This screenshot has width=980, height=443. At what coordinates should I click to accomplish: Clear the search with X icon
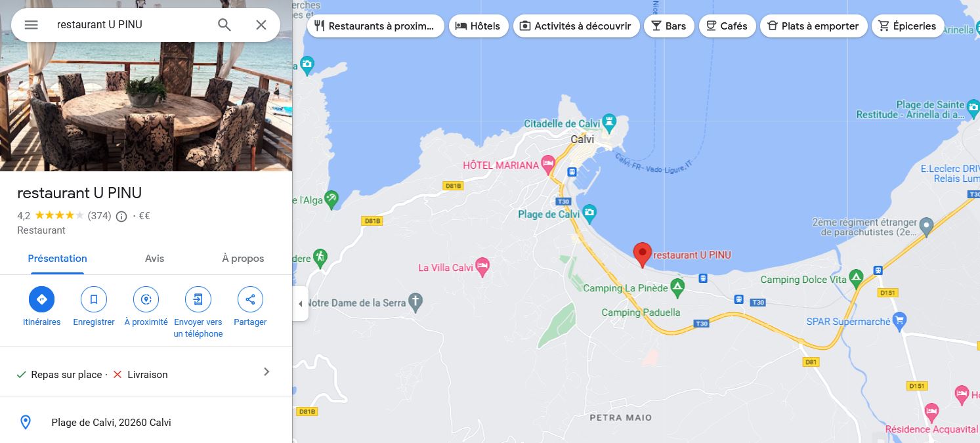pyautogui.click(x=261, y=25)
